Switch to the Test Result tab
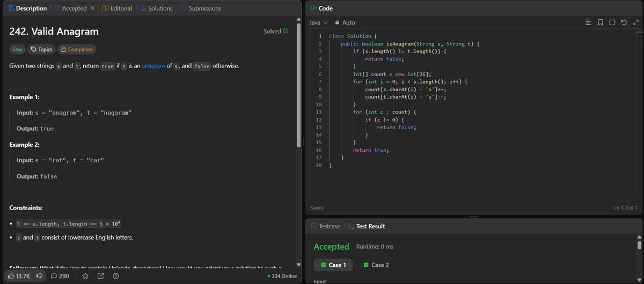644x284 pixels. [x=366, y=226]
